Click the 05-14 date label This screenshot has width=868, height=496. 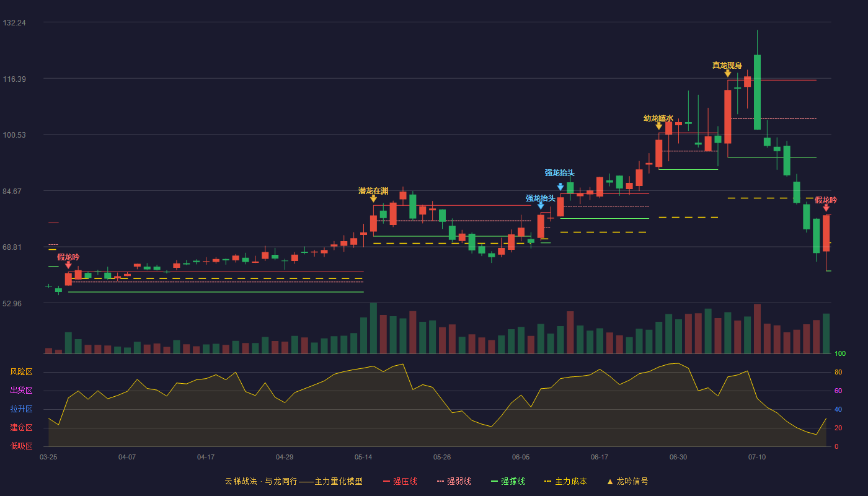[363, 457]
